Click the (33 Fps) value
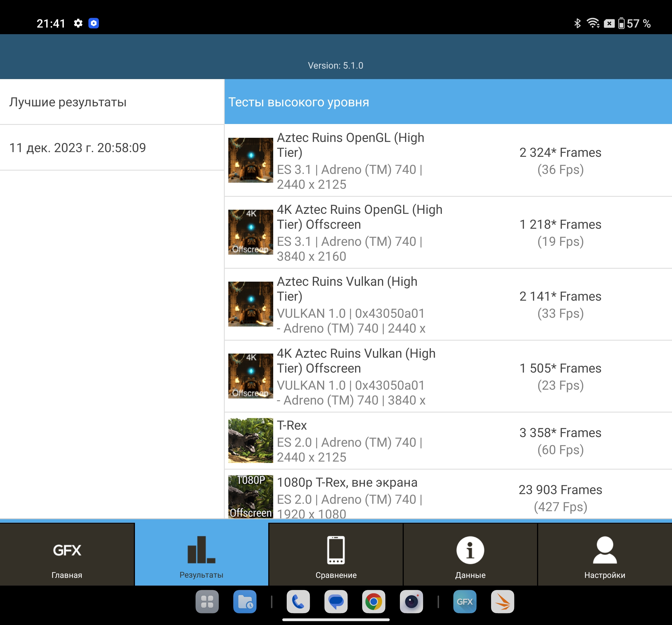The height and width of the screenshot is (625, 672). click(x=560, y=314)
